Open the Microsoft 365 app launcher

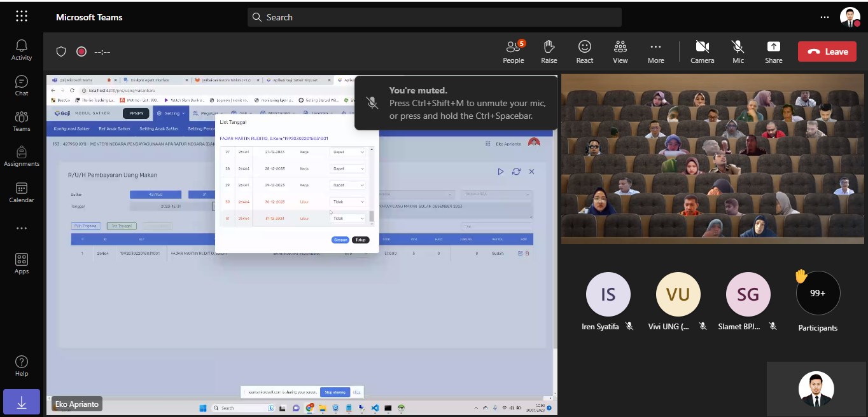tap(22, 17)
